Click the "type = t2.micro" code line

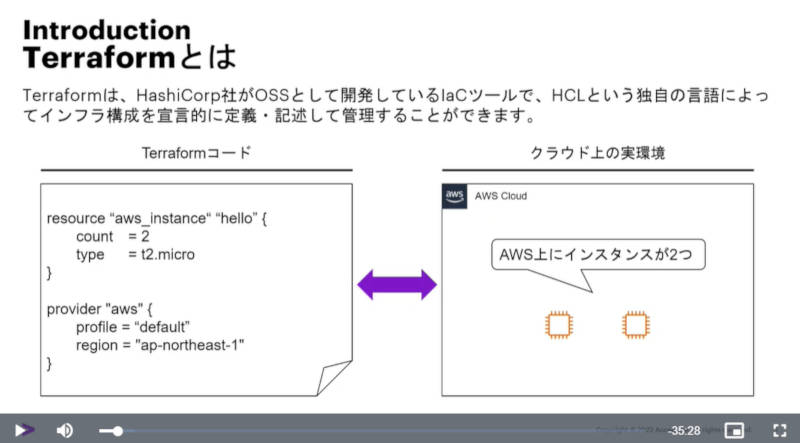coord(135,255)
